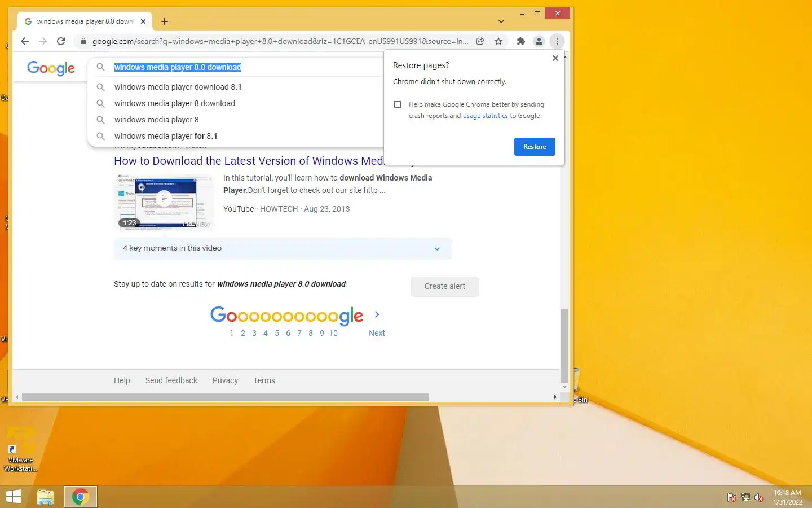The image size is (812, 508).
Task: Click the Create alert button
Action: coord(445,286)
